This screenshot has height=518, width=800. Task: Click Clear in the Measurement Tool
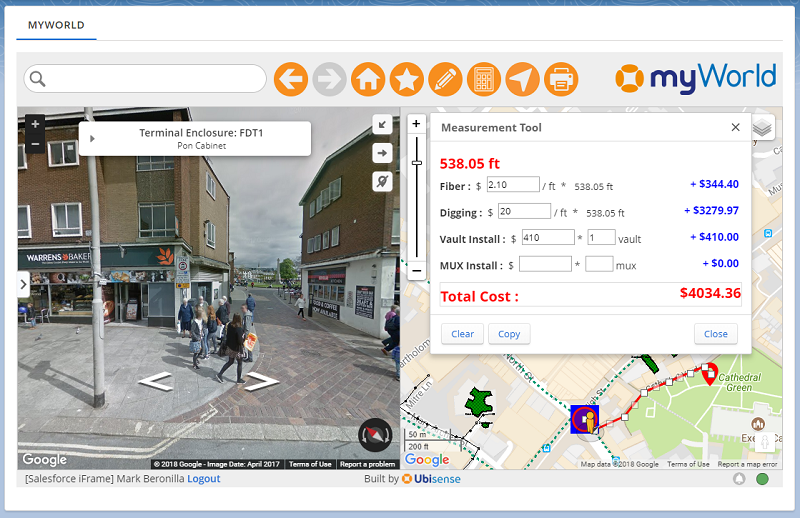(462, 334)
